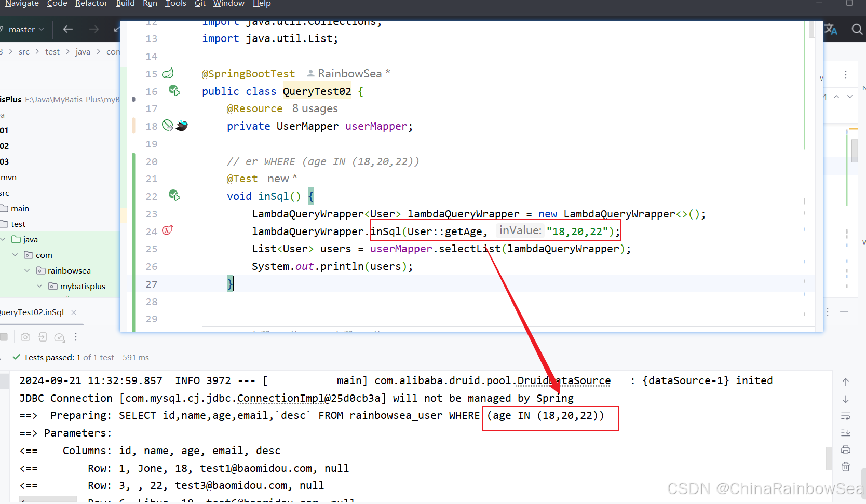This screenshot has height=504, width=866.
Task: Click export test results icon
Action: [43, 337]
